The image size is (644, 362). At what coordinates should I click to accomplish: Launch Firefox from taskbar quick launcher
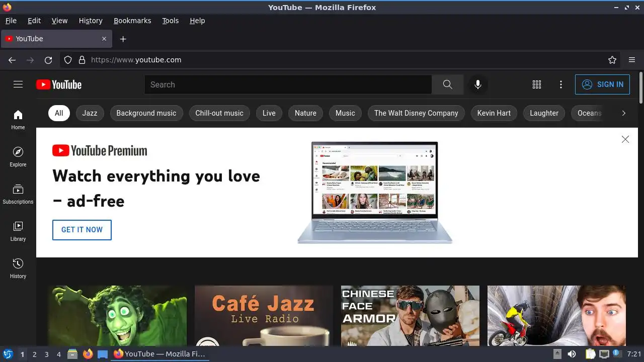click(88, 354)
